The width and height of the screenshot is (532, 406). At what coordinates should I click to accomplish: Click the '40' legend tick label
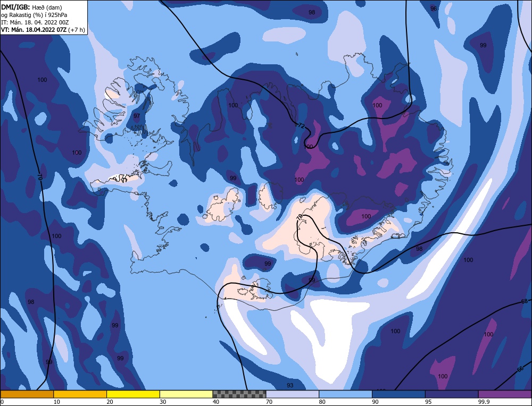[216, 402]
